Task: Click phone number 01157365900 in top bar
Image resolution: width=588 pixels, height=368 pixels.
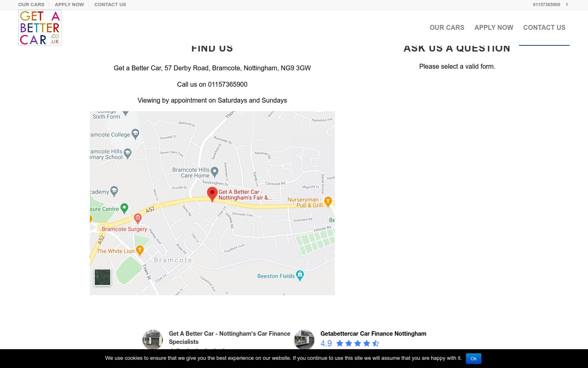Action: click(x=546, y=4)
